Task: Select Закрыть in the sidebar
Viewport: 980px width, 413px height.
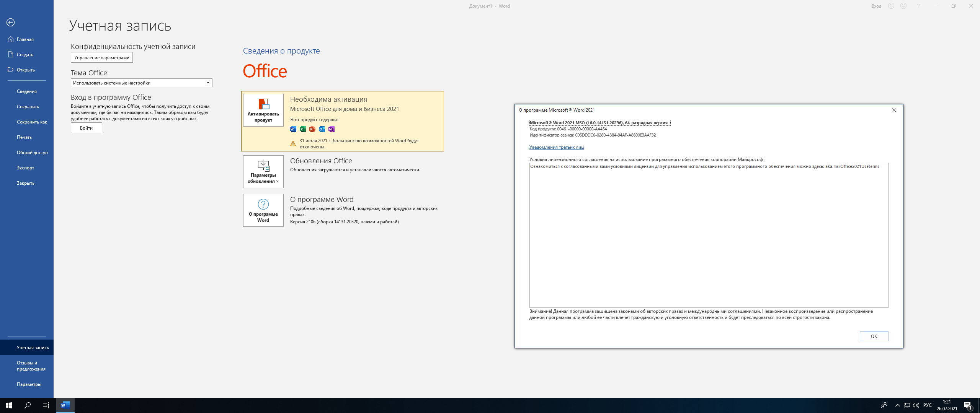Action: click(27, 183)
